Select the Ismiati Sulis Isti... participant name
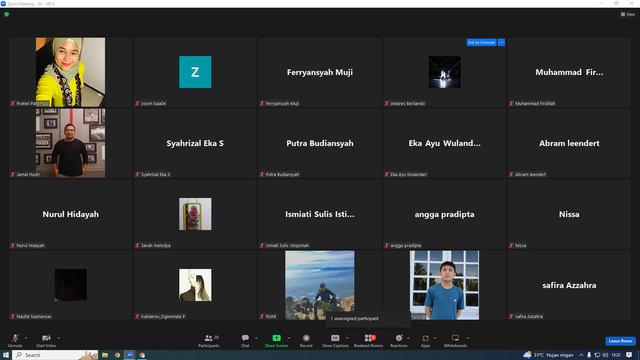This screenshot has height=360, width=640. click(320, 214)
